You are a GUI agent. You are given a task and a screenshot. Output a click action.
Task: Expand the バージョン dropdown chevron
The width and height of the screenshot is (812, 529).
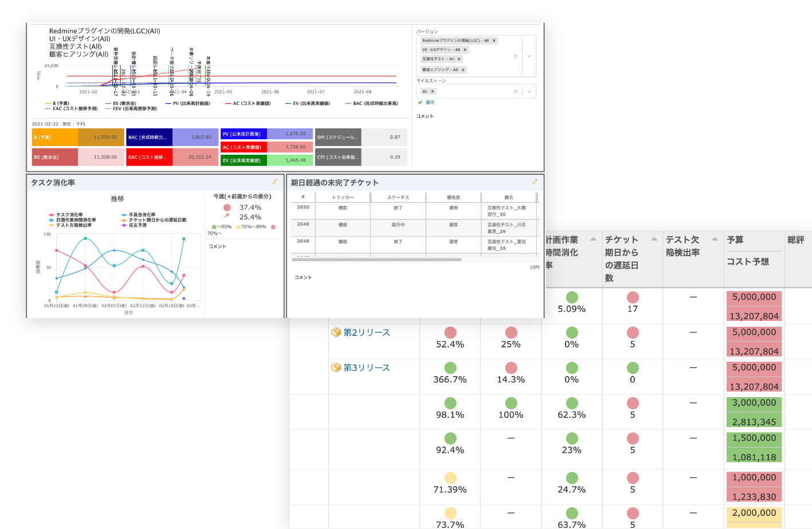[529, 56]
